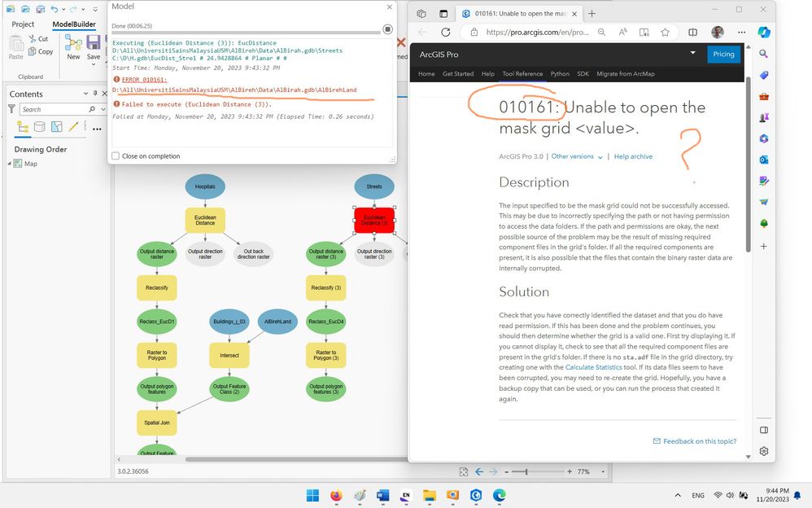Click the stop button in Model dialog
The height and width of the screenshot is (508, 812).
[x=387, y=29]
